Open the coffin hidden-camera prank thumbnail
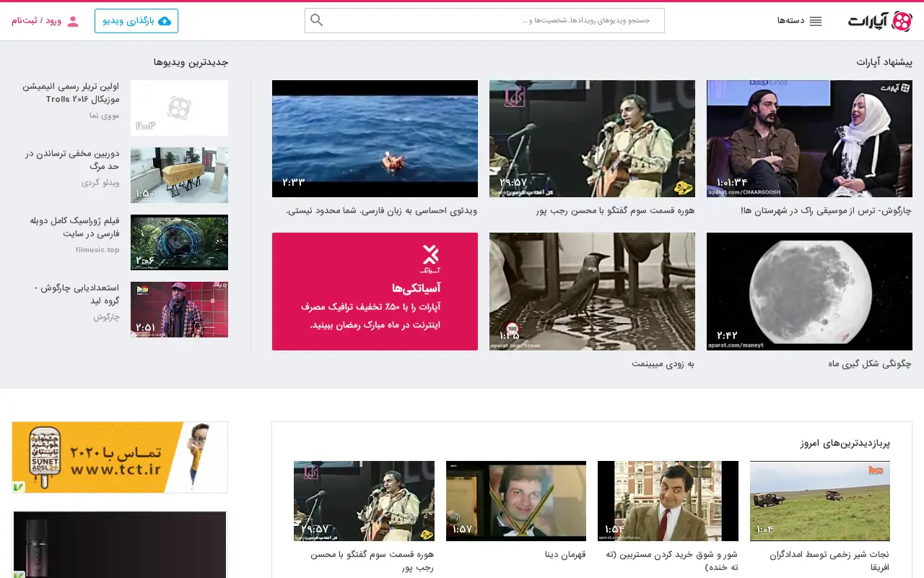 (179, 176)
